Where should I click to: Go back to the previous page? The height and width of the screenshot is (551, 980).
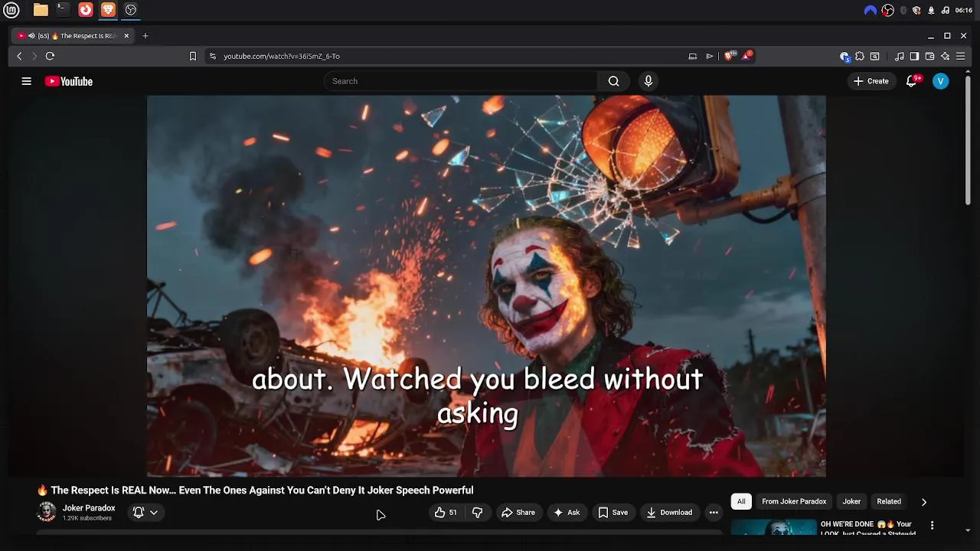(x=20, y=56)
